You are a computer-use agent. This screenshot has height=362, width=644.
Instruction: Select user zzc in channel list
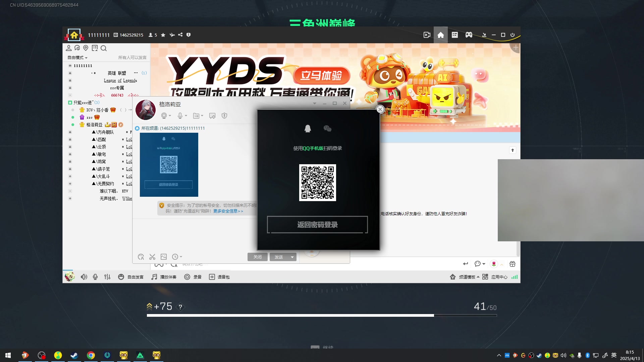tap(90, 117)
